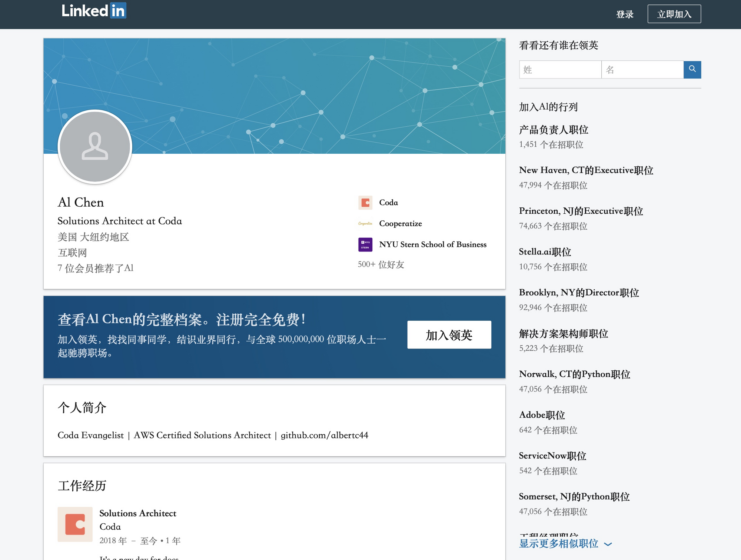
Task: Open large Coda logo in work experience
Action: click(75, 524)
